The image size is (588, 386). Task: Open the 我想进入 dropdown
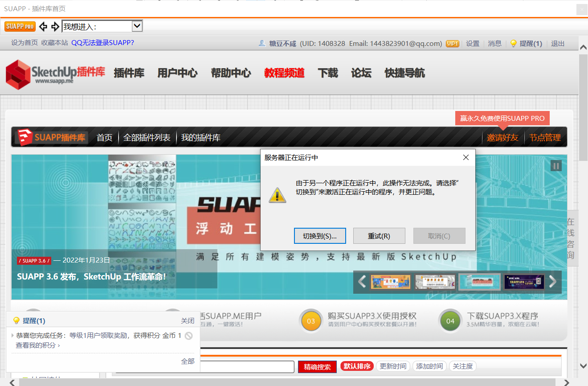[137, 26]
